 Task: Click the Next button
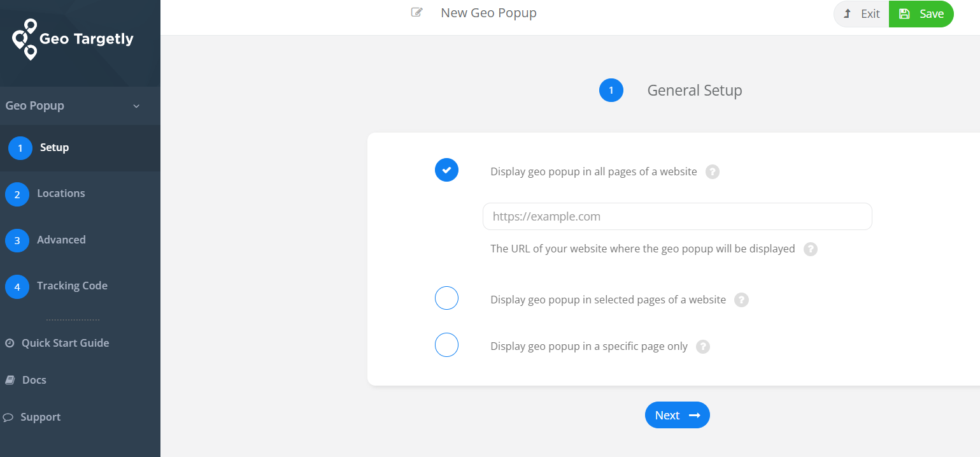coord(677,416)
